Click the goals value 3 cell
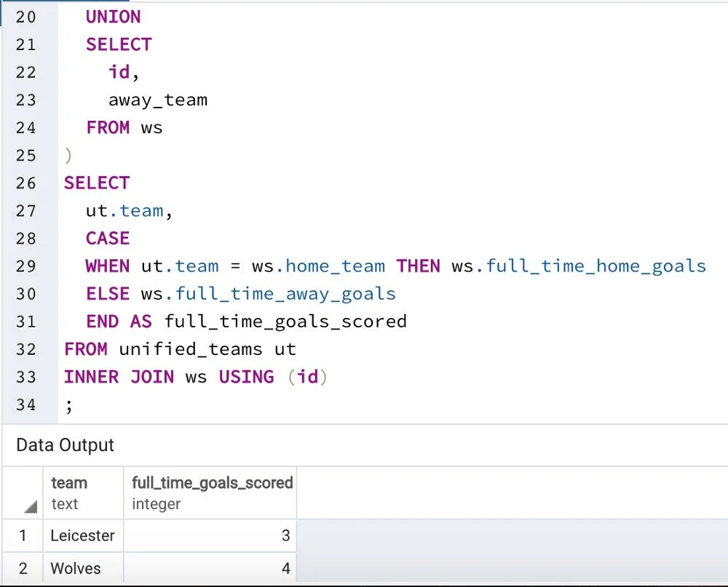 [x=210, y=535]
